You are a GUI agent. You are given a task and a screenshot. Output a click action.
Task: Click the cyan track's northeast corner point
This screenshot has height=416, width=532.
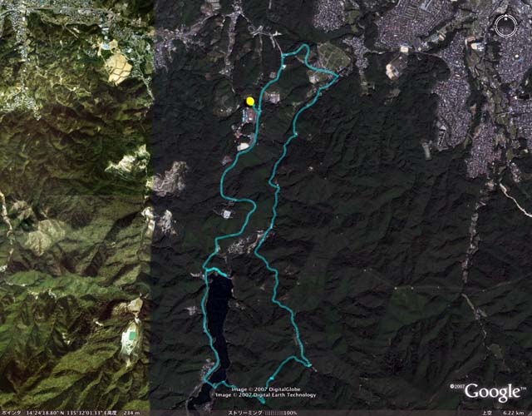(337, 76)
